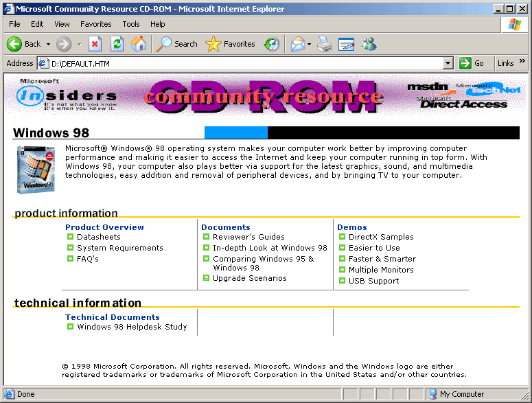
Task: Click the Stop loading icon
Action: point(95,44)
